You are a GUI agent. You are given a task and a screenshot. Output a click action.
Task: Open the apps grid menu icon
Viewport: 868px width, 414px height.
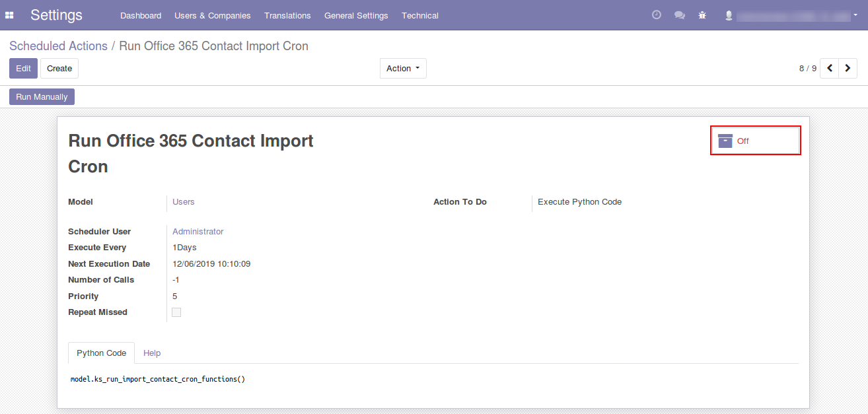click(x=9, y=15)
